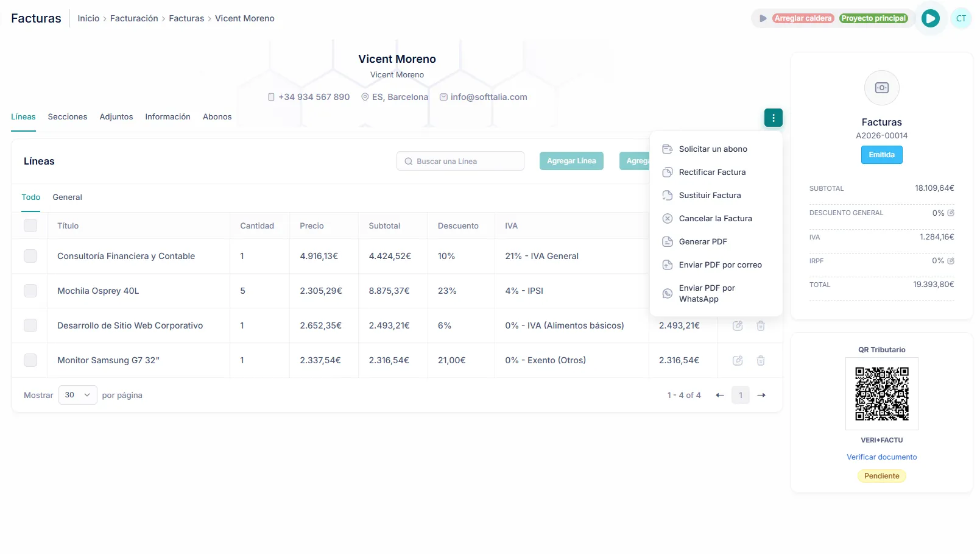This screenshot has height=554, width=980.
Task: Check the Consultoría Financiera y Contable row
Action: point(30,257)
